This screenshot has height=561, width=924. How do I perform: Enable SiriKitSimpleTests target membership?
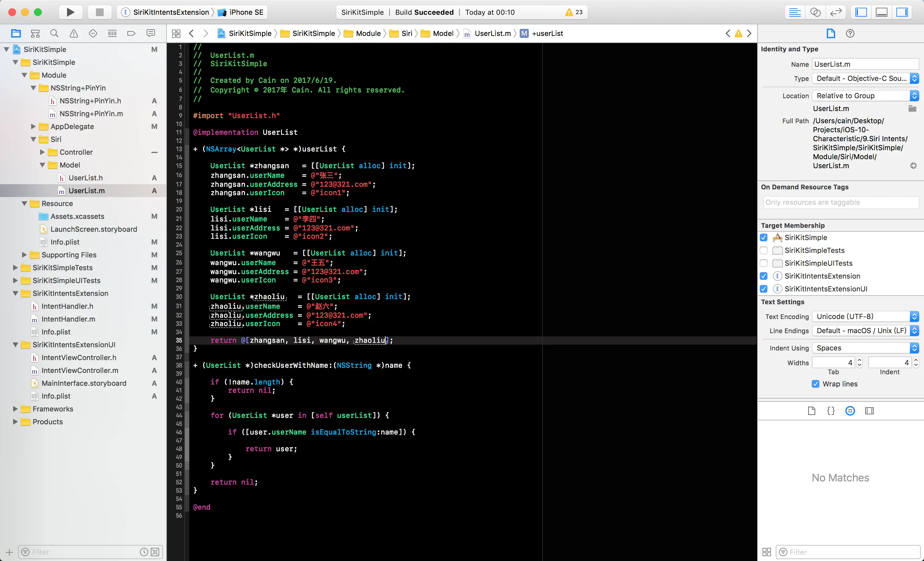click(764, 250)
